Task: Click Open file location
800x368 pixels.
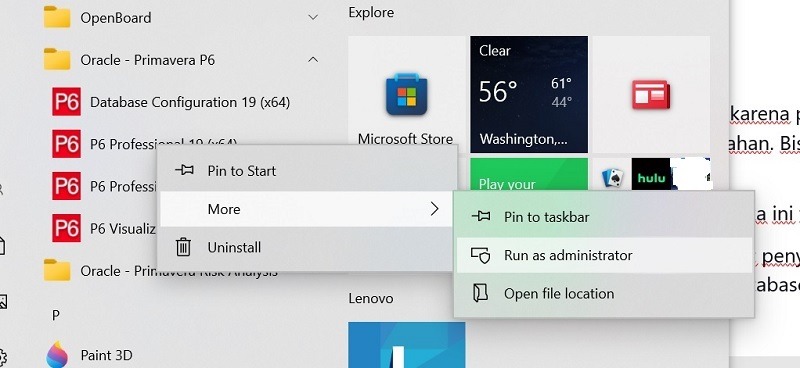Action: coord(604,293)
